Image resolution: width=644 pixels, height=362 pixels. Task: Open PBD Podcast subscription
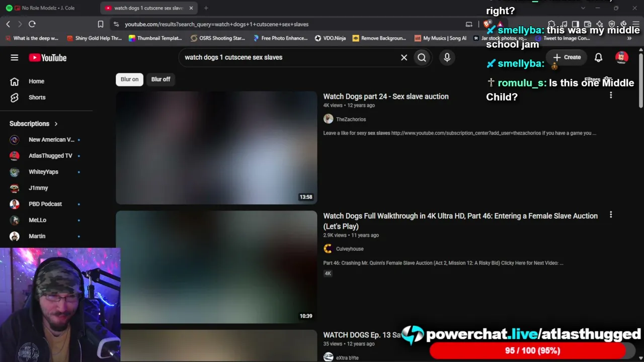pos(46,204)
